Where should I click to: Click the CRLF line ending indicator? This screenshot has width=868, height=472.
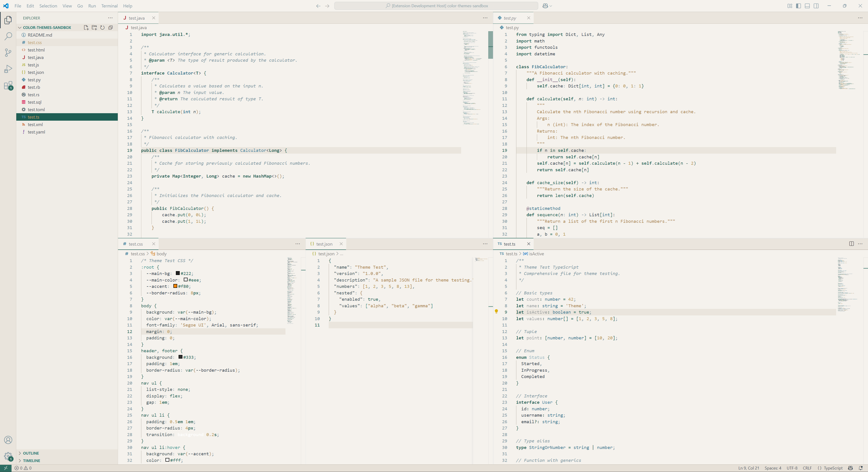(807, 468)
